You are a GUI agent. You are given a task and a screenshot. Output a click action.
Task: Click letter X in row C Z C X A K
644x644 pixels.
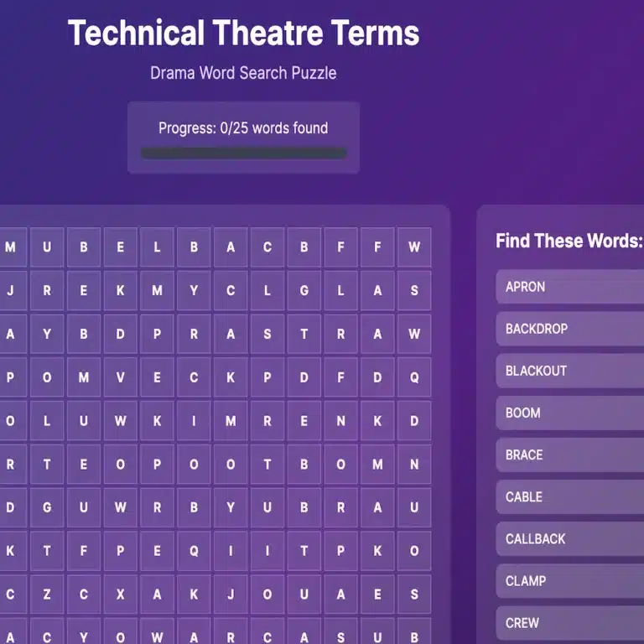click(121, 594)
